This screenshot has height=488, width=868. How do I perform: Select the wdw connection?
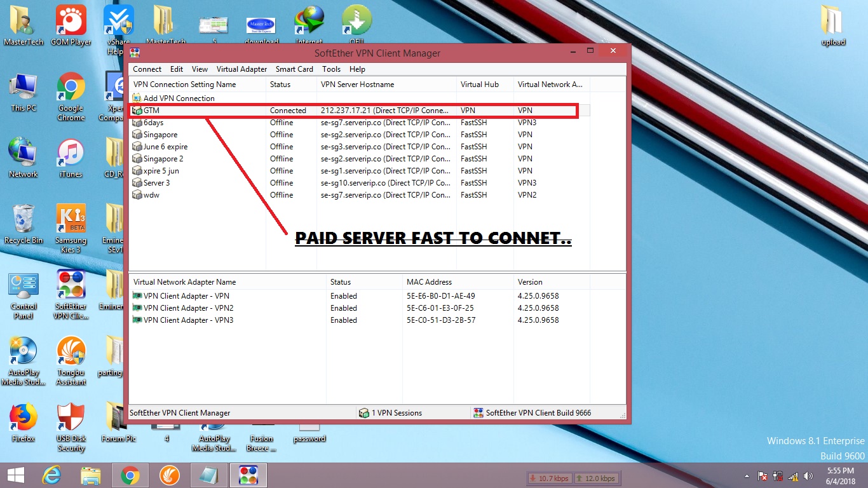(146, 195)
